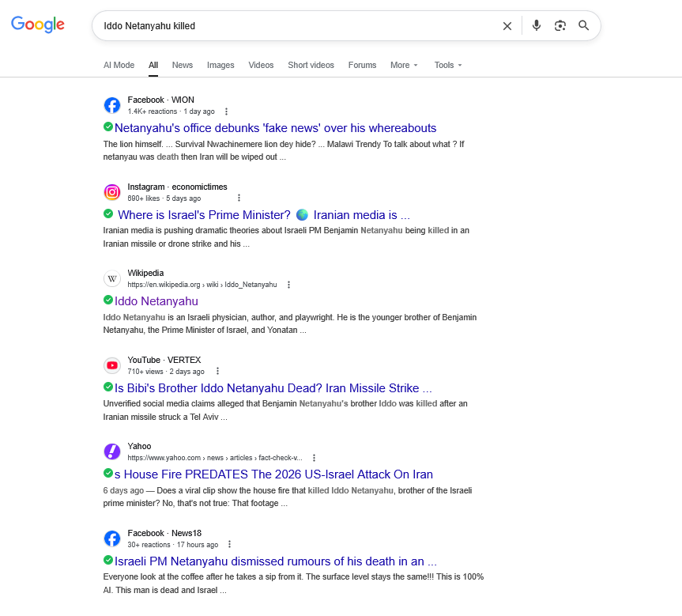The image size is (682, 616).
Task: Click green checkmark beside Netanyahu's office debunks result
Action: 108,127
